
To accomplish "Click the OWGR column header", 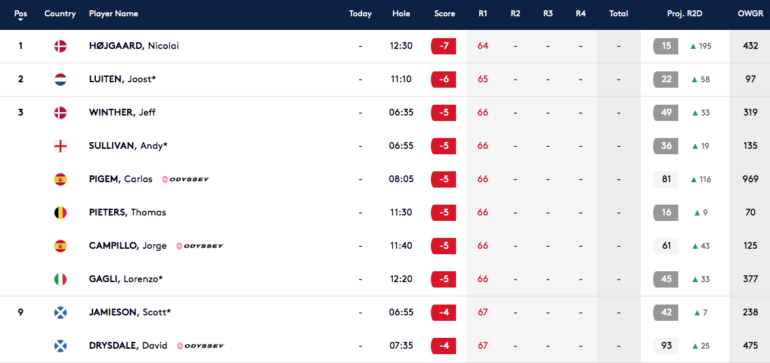I will pyautogui.click(x=750, y=14).
